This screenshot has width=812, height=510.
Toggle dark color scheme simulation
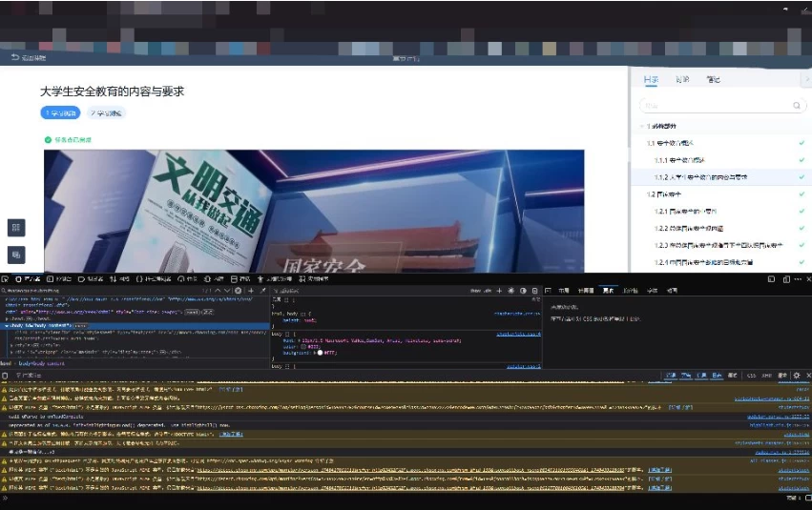[x=523, y=291]
